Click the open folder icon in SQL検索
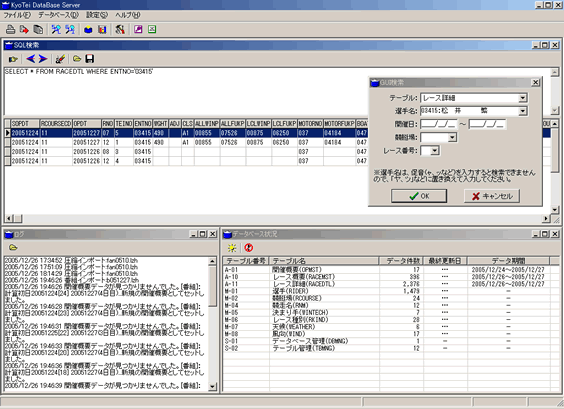This screenshot has height=409, width=564. [x=77, y=59]
